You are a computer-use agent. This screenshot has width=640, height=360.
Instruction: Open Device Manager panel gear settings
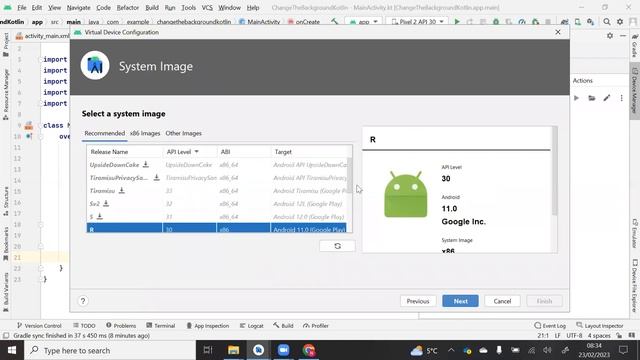coord(610,36)
